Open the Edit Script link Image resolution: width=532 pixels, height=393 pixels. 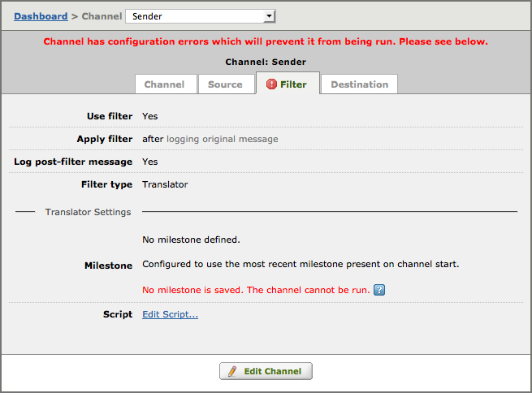170,314
